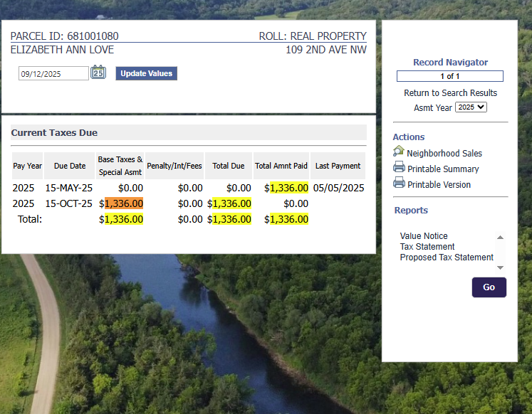
Task: Open the Asmt Year dropdown
Action: [x=471, y=107]
